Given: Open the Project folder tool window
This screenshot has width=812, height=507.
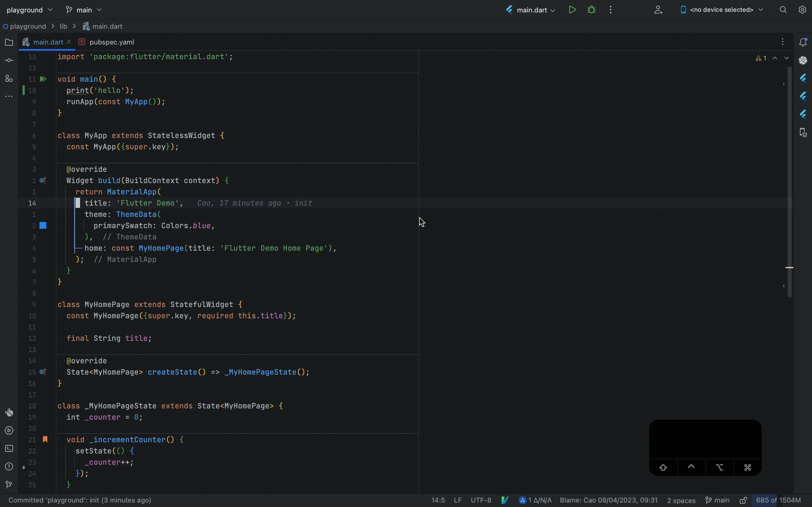Looking at the screenshot, I should point(9,42).
